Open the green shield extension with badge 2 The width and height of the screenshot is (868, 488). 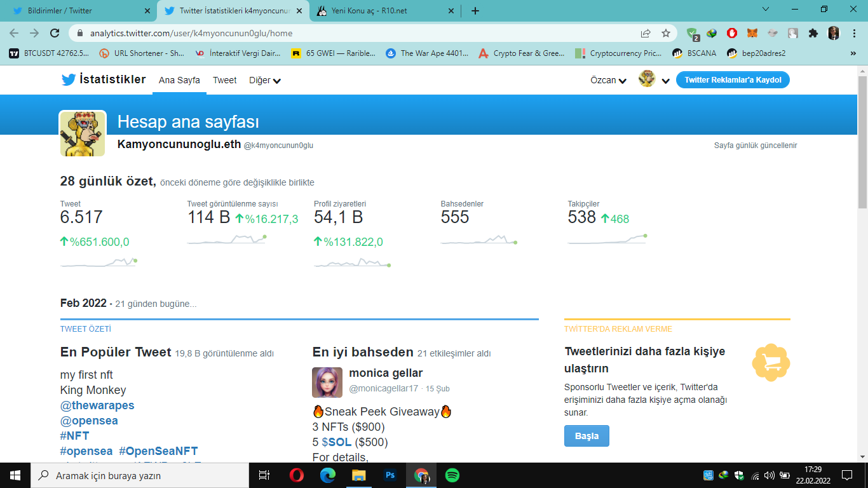(692, 34)
